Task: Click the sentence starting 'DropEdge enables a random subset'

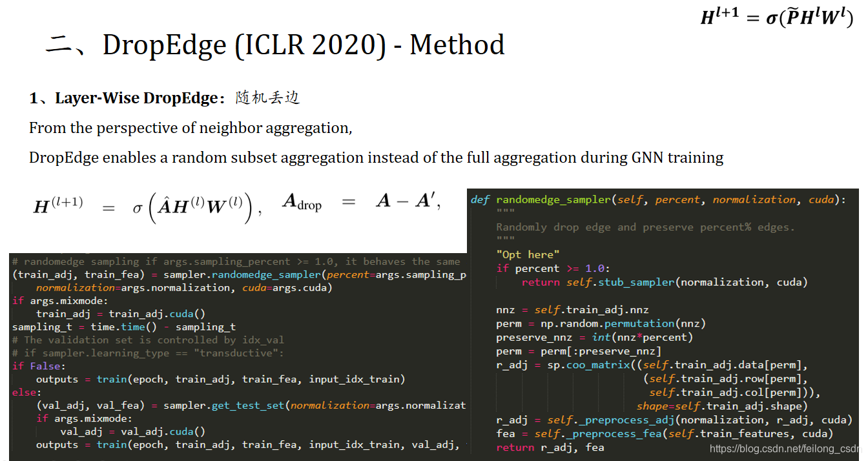Action: [376, 158]
